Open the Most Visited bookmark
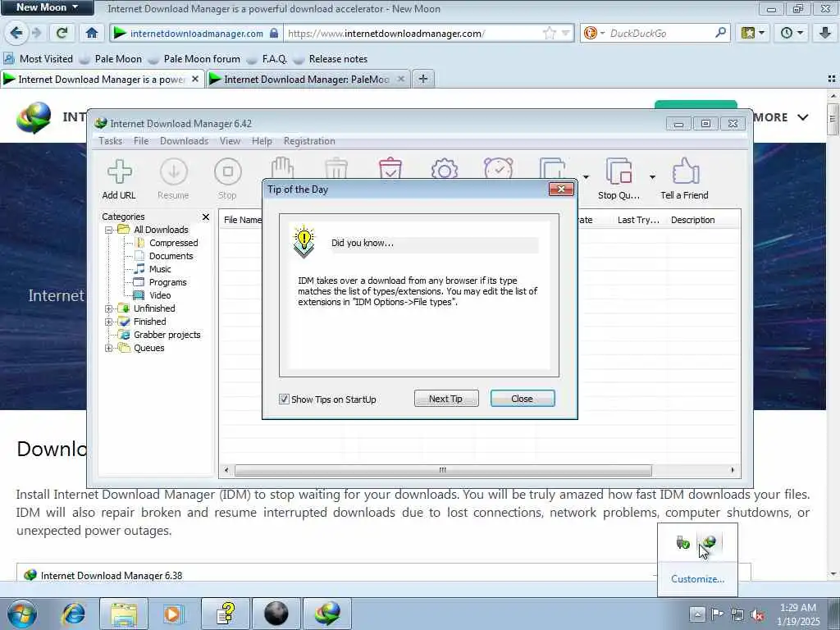The width and height of the screenshot is (840, 630). [39, 59]
